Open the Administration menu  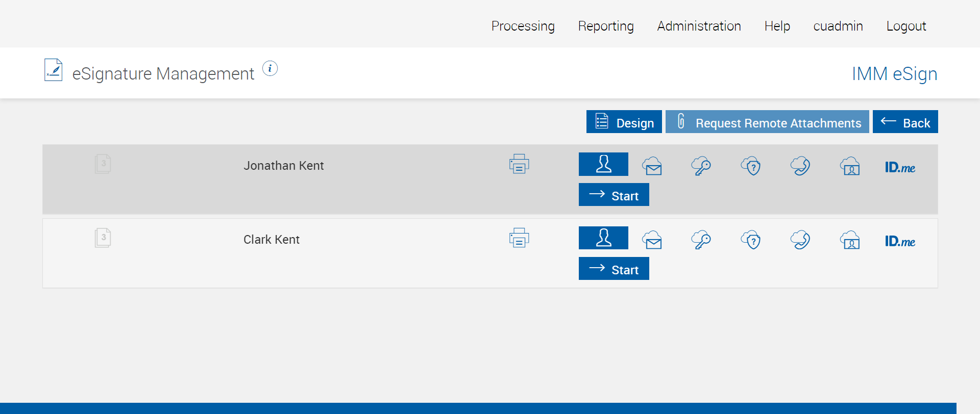pos(699,26)
